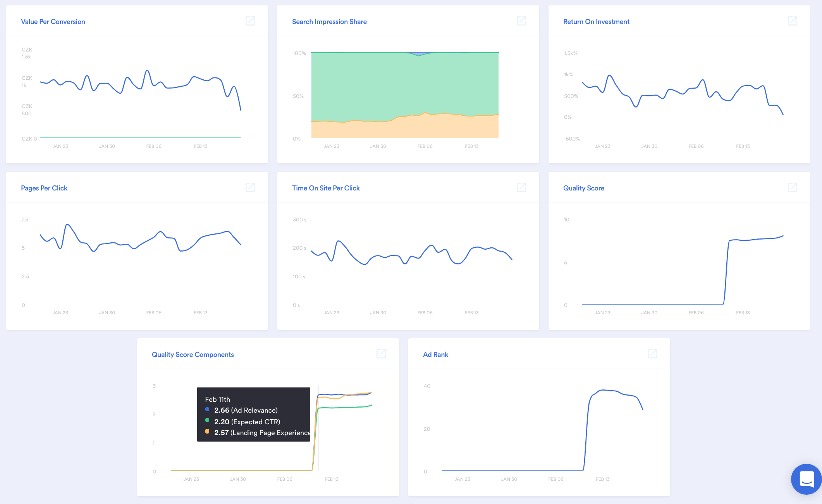Image resolution: width=822 pixels, height=504 pixels.
Task: Click the orange Landing Page Experience legend dot
Action: pos(207,432)
